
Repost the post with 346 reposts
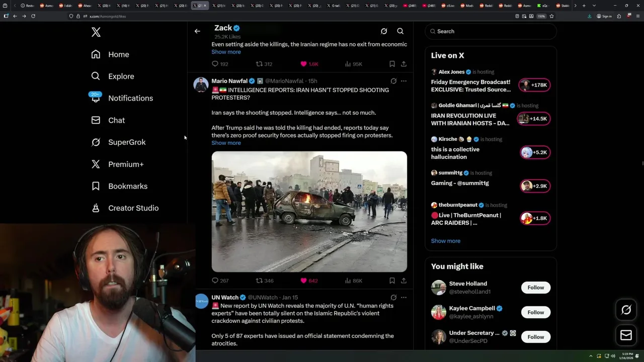[265, 281]
